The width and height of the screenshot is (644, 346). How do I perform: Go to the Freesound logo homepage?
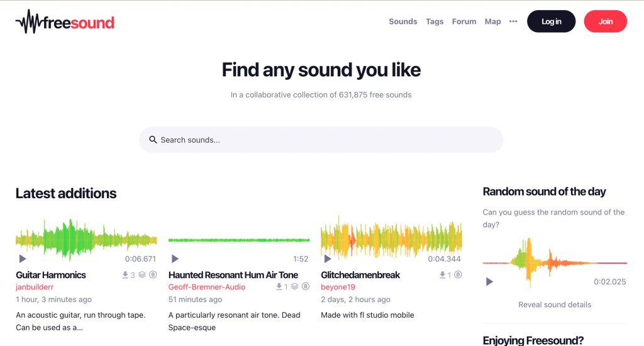[x=65, y=23]
